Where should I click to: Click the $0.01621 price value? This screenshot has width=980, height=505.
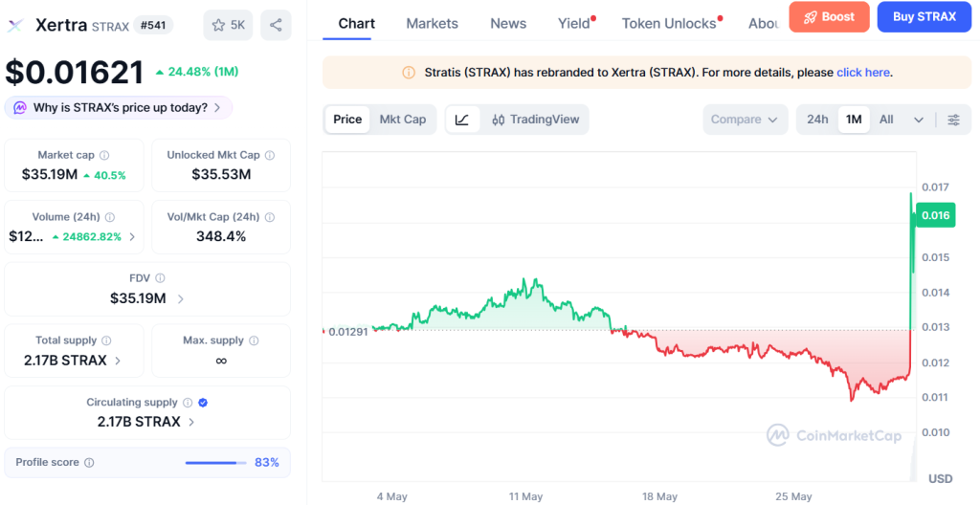75,73
